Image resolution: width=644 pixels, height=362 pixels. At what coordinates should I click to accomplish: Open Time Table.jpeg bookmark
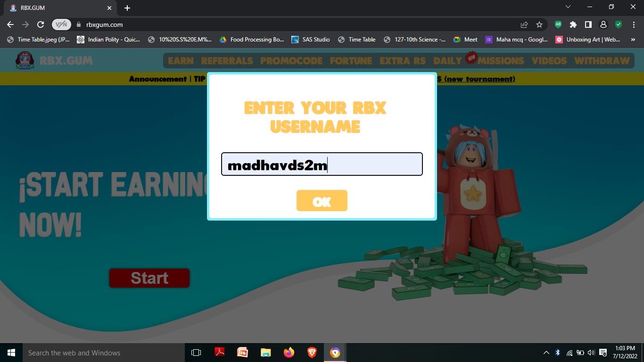pyautogui.click(x=38, y=40)
